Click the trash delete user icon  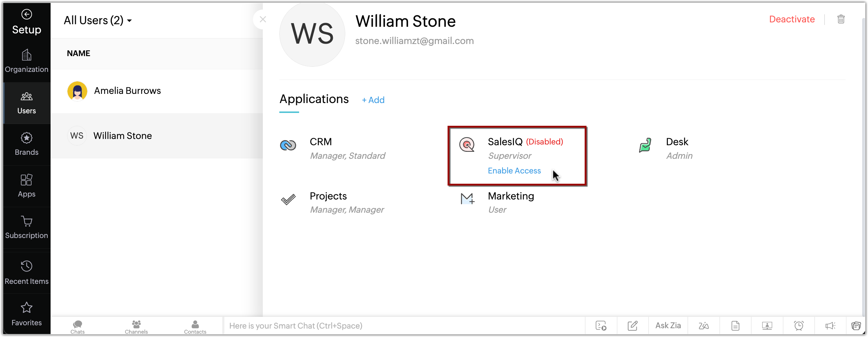click(x=841, y=19)
